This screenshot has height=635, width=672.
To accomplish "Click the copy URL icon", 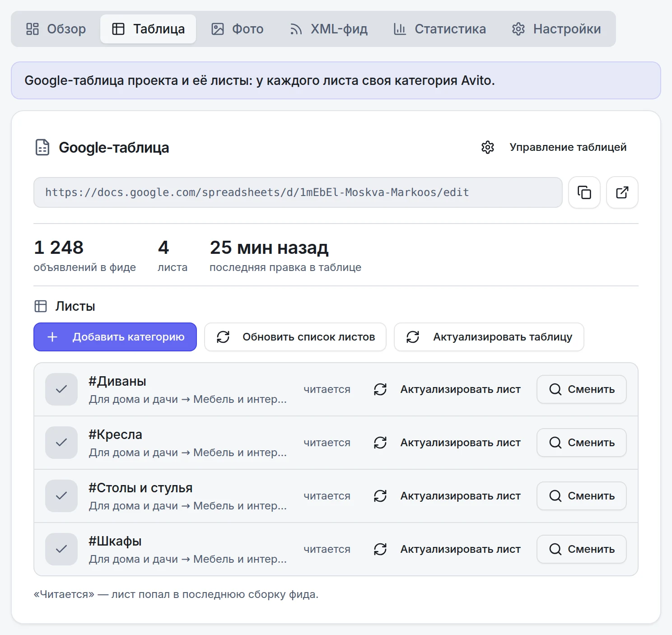I will [584, 192].
